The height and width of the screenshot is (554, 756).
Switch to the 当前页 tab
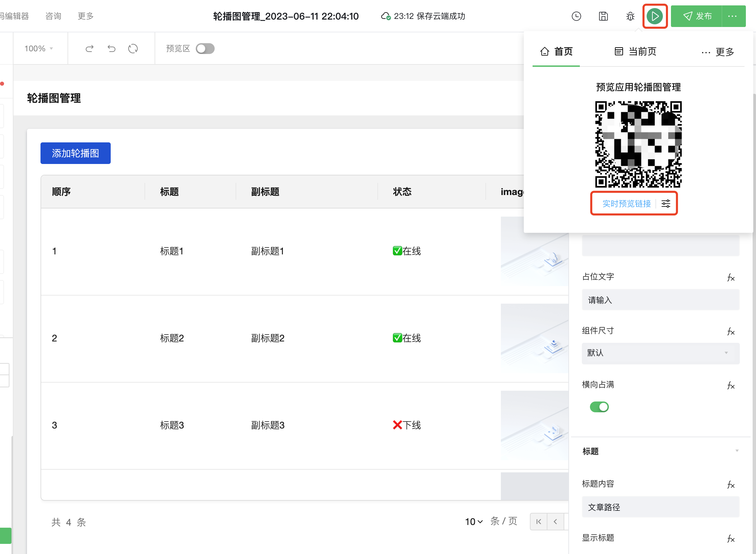(x=635, y=52)
